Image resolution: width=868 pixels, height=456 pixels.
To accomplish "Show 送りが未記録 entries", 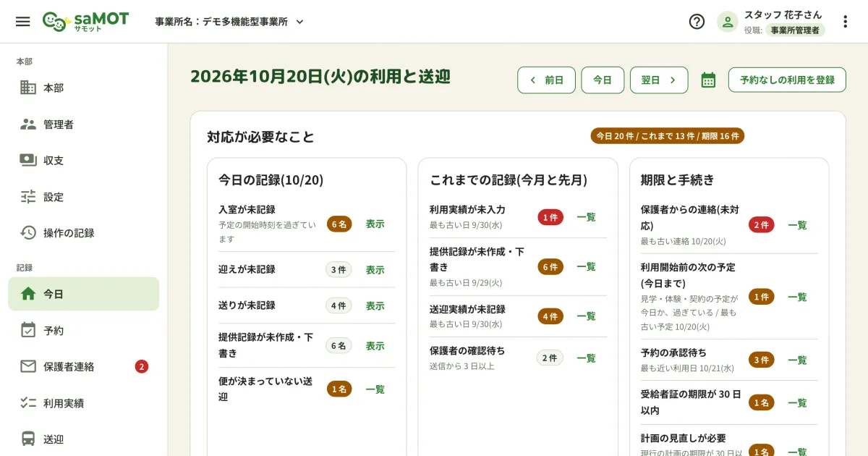I will (375, 305).
